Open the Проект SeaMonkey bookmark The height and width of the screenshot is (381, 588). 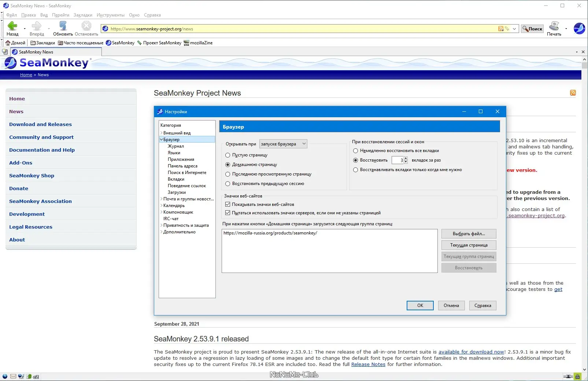(x=159, y=43)
